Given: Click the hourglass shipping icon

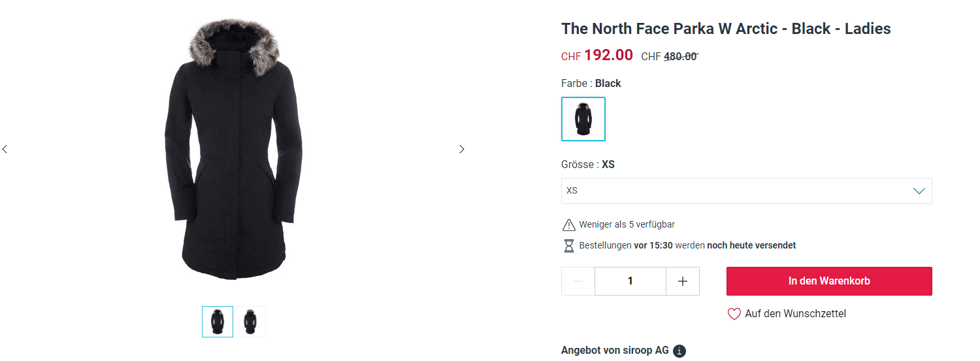Looking at the screenshot, I should click(568, 246).
